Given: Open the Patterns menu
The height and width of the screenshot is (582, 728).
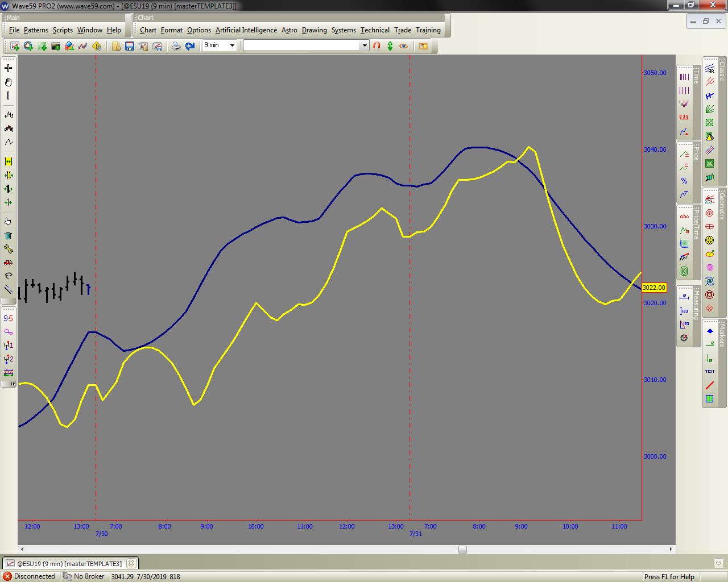Looking at the screenshot, I should [x=36, y=30].
